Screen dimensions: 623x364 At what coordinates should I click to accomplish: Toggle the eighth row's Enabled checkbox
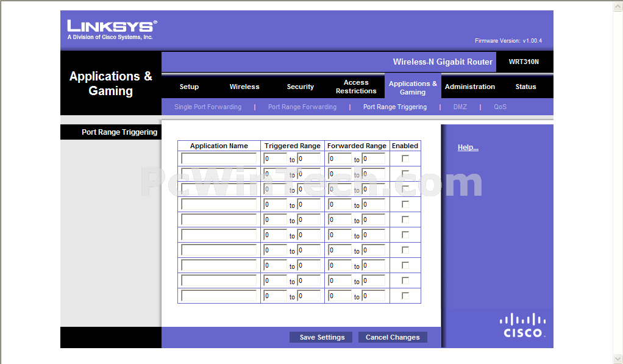(x=405, y=265)
